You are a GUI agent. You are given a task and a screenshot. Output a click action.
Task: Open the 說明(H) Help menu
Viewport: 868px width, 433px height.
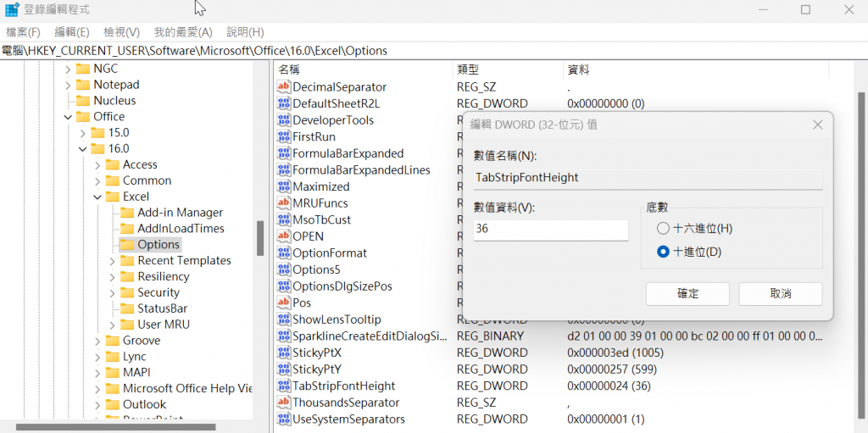pos(245,32)
